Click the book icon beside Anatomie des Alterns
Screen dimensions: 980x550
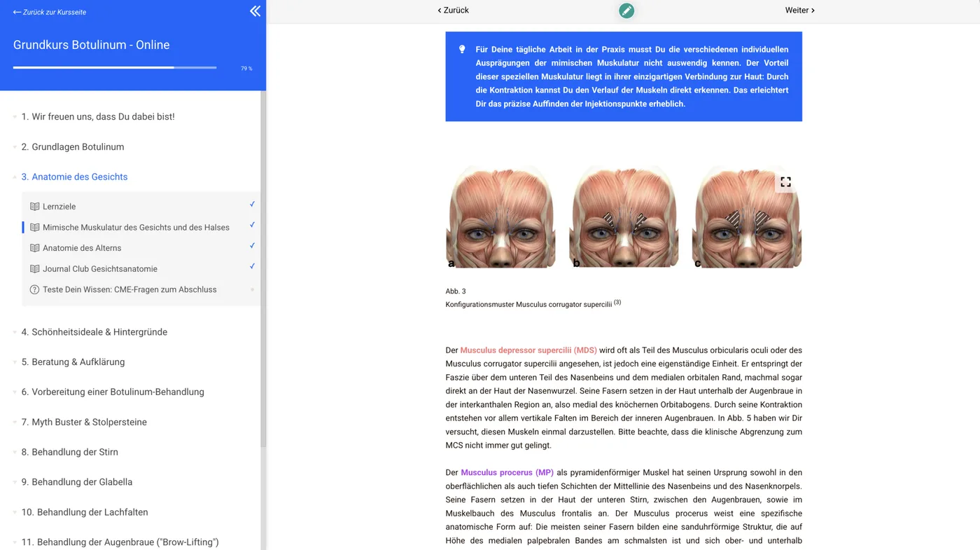point(34,248)
